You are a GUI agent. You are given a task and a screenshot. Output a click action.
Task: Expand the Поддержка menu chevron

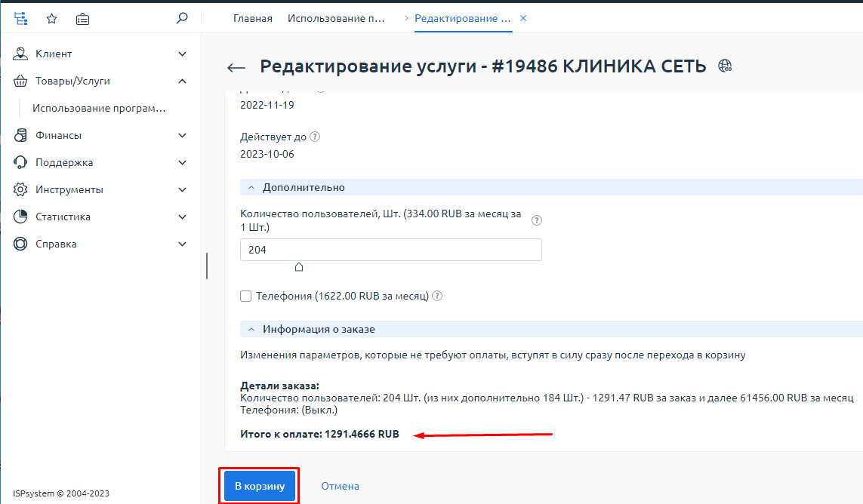pyautogui.click(x=182, y=162)
